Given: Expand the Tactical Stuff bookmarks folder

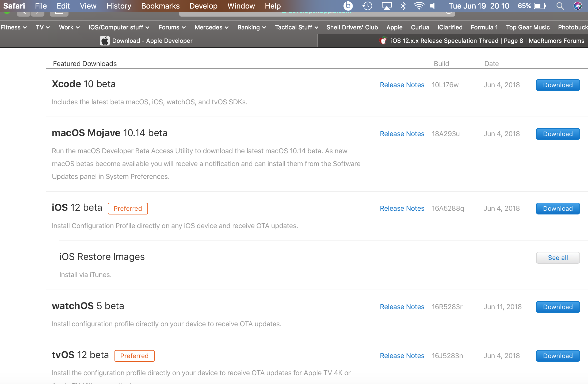Looking at the screenshot, I should click(x=296, y=27).
